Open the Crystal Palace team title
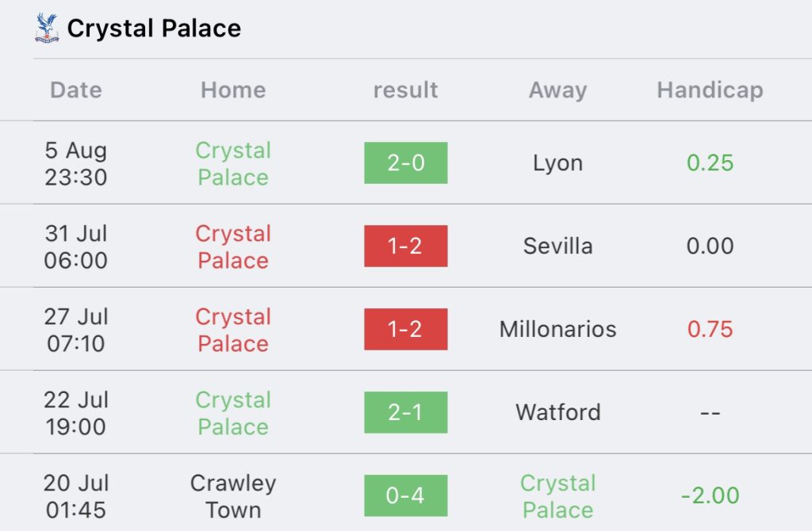This screenshot has height=531, width=812. 154,29
